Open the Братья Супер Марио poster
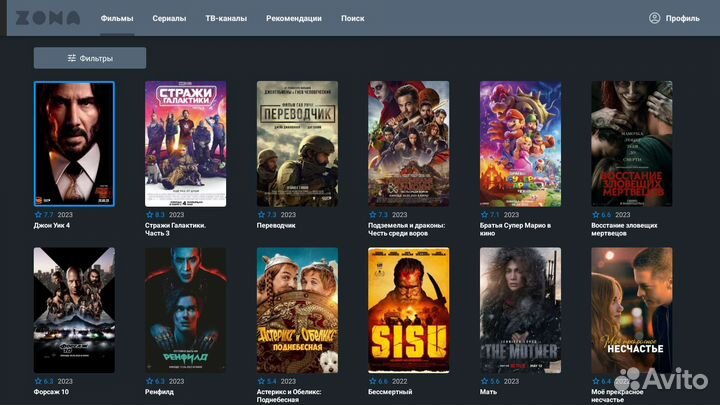The height and width of the screenshot is (405, 720). pos(520,143)
